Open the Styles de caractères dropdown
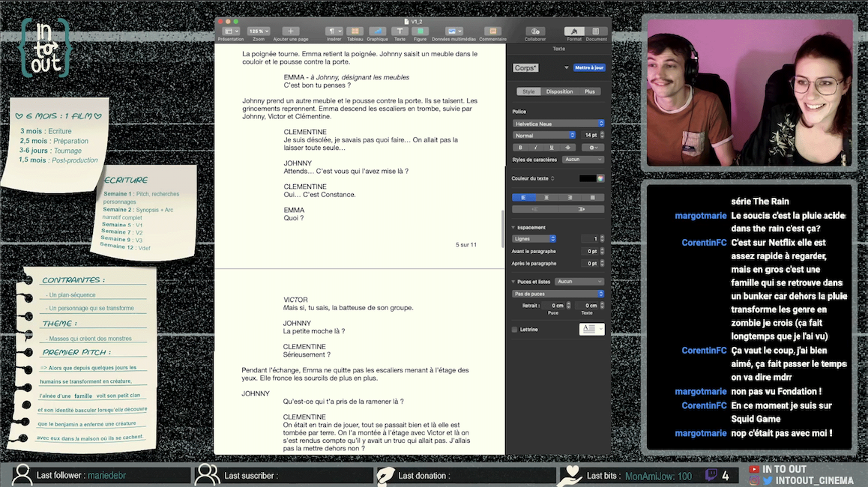 click(583, 160)
